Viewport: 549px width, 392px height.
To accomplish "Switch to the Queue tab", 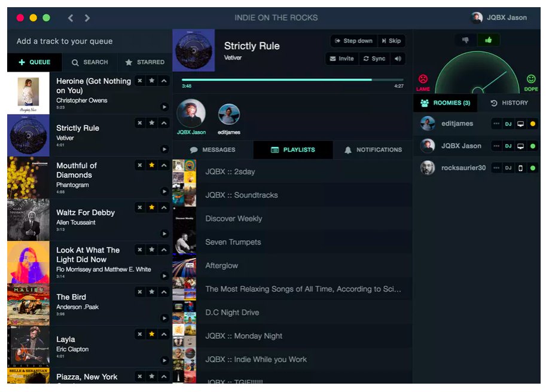I will click(x=35, y=62).
